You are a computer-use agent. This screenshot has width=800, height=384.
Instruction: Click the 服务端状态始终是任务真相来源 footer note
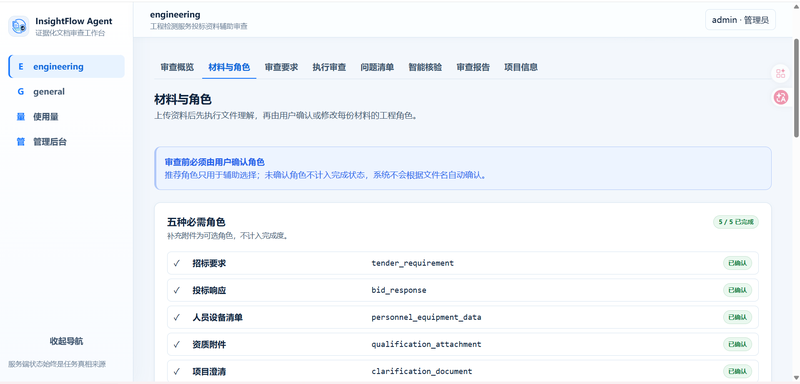coord(57,364)
